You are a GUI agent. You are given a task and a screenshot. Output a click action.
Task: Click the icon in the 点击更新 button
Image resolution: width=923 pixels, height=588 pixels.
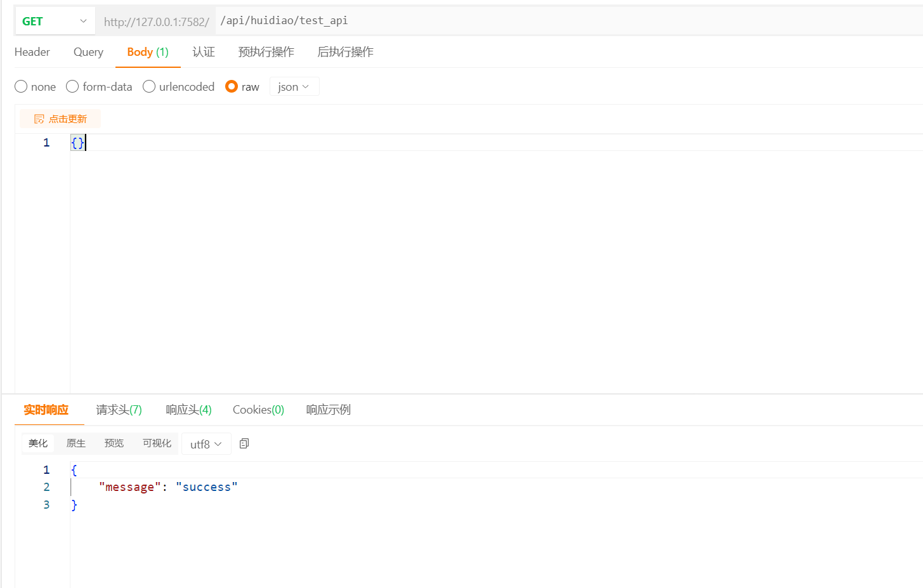pos(39,119)
